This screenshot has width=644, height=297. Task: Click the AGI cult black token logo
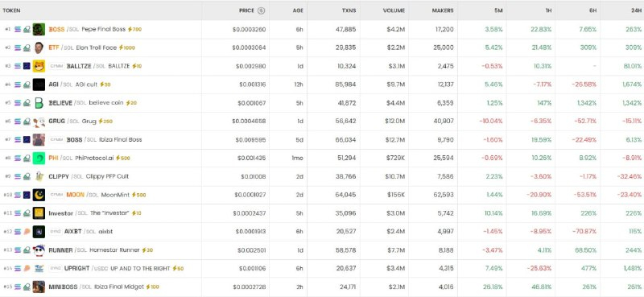coord(39,85)
